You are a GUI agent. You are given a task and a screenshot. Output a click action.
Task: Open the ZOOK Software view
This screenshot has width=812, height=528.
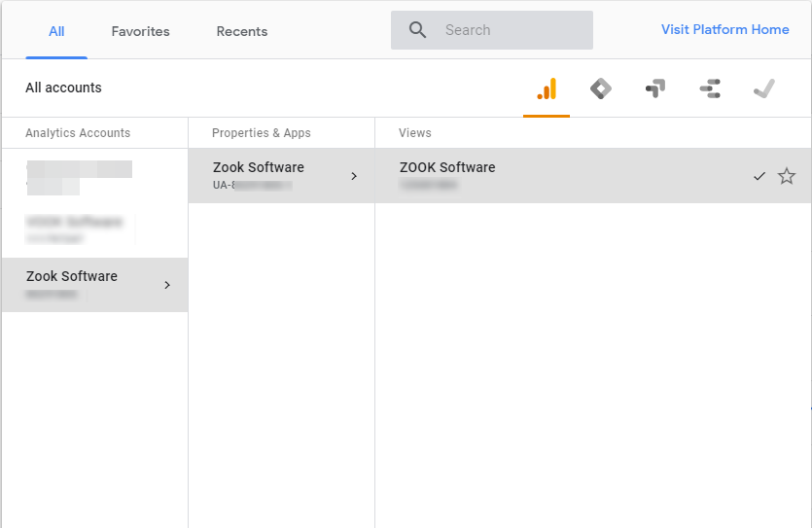click(593, 176)
